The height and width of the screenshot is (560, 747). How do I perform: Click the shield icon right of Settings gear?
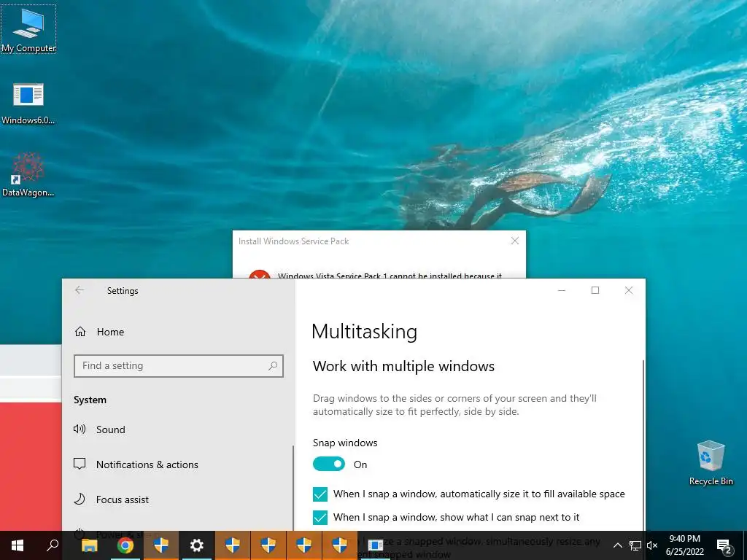233,545
